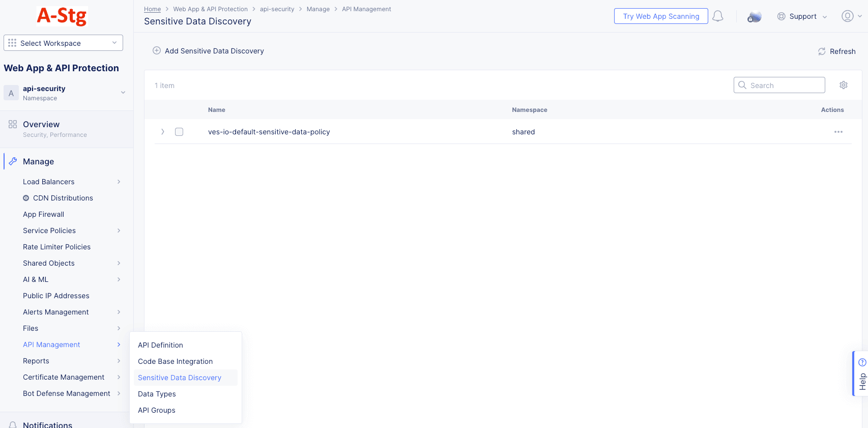The width and height of the screenshot is (868, 428).
Task: Click the namespace avatar letter A
Action: [11, 93]
